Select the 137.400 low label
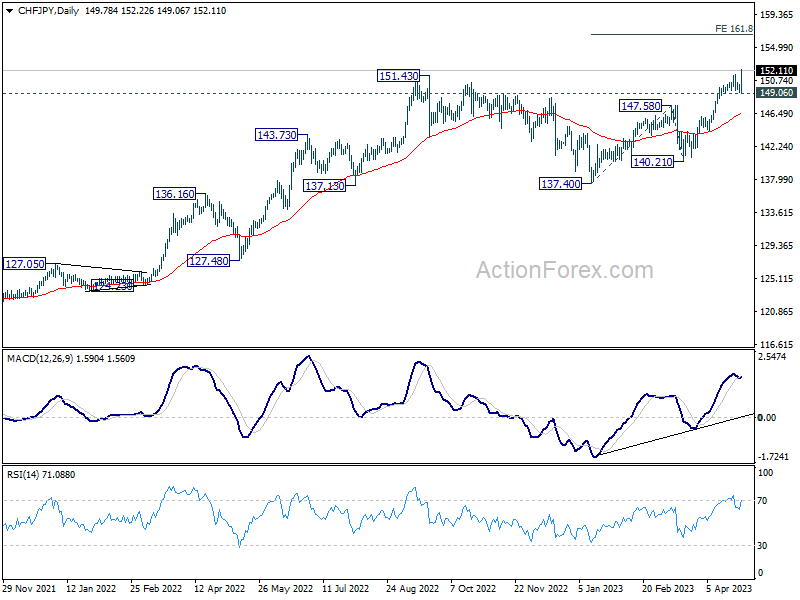Viewport: 800px width, 600px height. click(561, 184)
